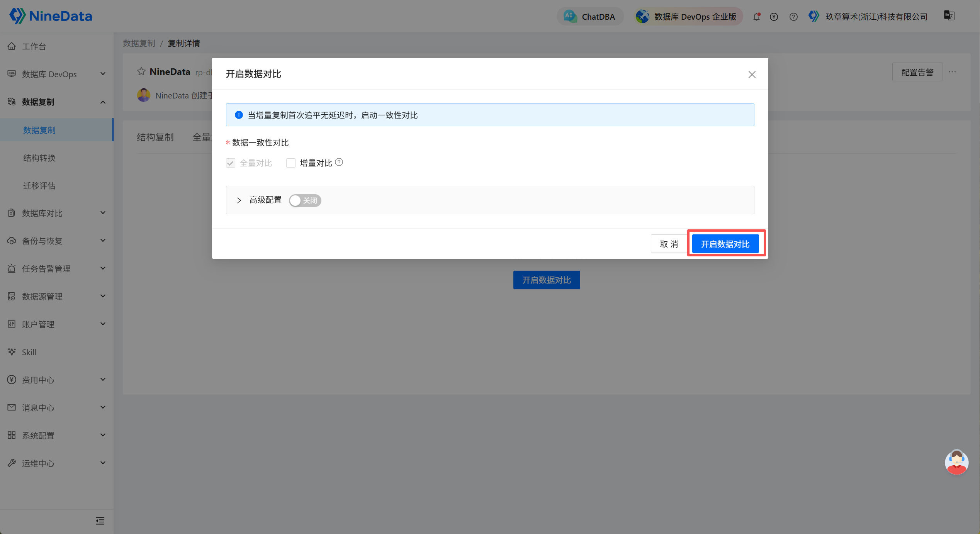This screenshot has height=534, width=980.
Task: Enable the 增量对比 checkbox
Action: (x=291, y=163)
